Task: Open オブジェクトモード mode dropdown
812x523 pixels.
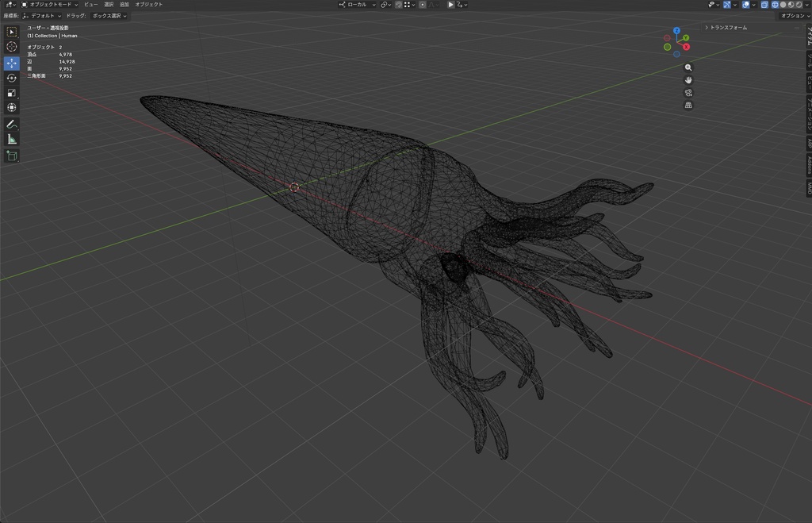Action: (x=50, y=4)
